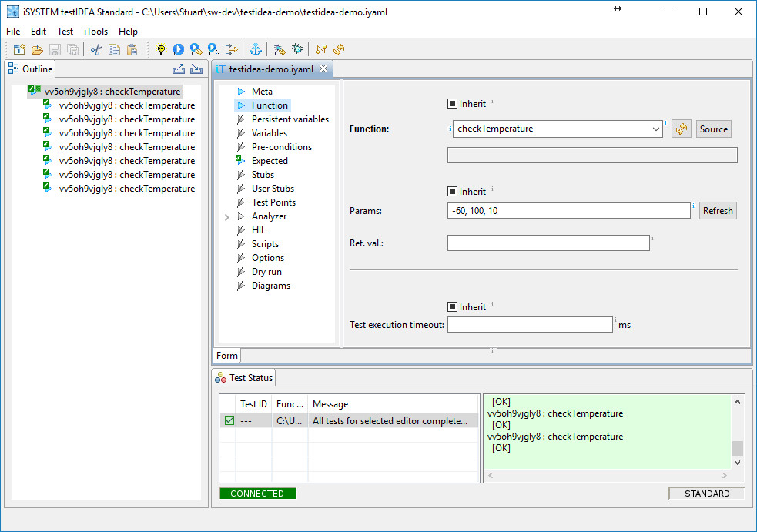Expand the Analyzer section in the tree
757x532 pixels.
pyautogui.click(x=226, y=217)
